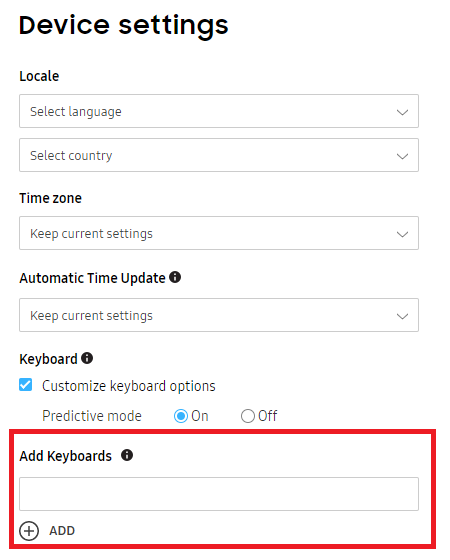Screen dimensions: 450x560
Task: Click info icon next to Add Keyboards
Action: (x=127, y=455)
